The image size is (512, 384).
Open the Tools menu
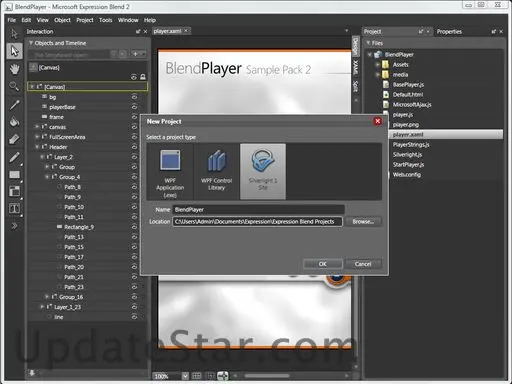[x=106, y=20]
